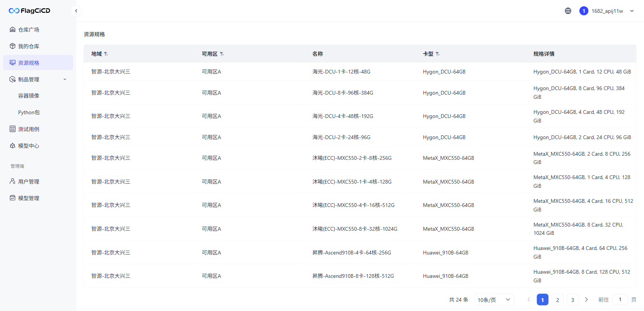Go to 我的仓库 menu item
Viewport: 644px width, 311px height.
pyautogui.click(x=38, y=46)
